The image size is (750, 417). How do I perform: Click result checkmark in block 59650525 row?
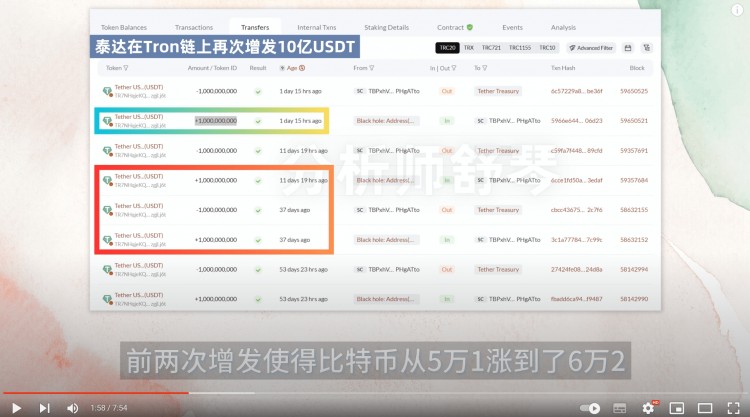[258, 91]
